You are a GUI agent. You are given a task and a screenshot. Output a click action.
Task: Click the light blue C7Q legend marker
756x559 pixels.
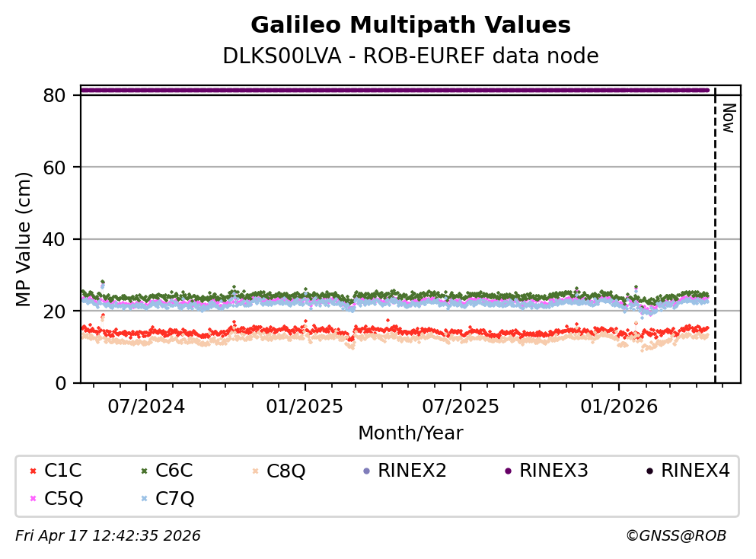pyautogui.click(x=143, y=499)
